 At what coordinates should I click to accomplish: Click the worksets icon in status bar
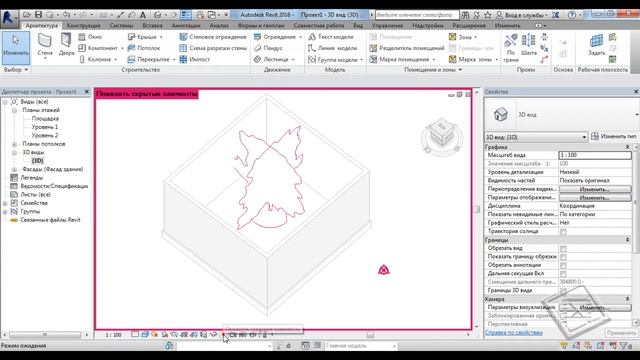pyautogui.click(x=169, y=346)
